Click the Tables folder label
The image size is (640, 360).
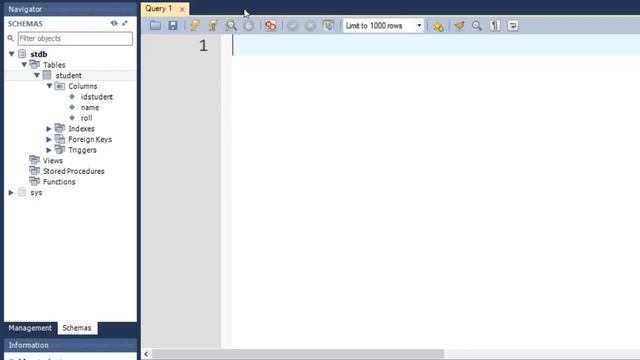[54, 65]
